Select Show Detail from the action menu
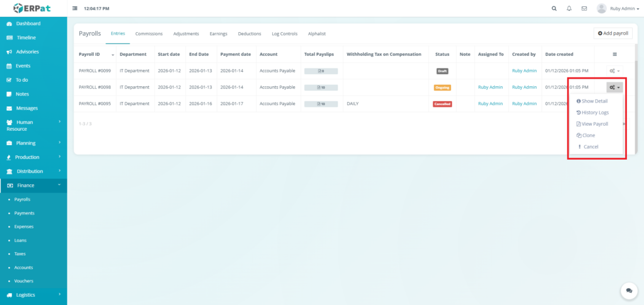The width and height of the screenshot is (644, 305). point(594,101)
